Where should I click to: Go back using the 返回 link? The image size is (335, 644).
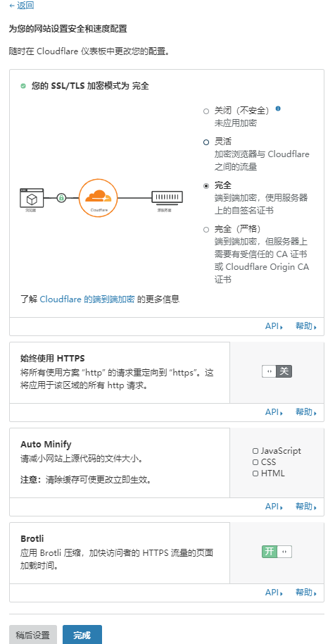point(22,6)
